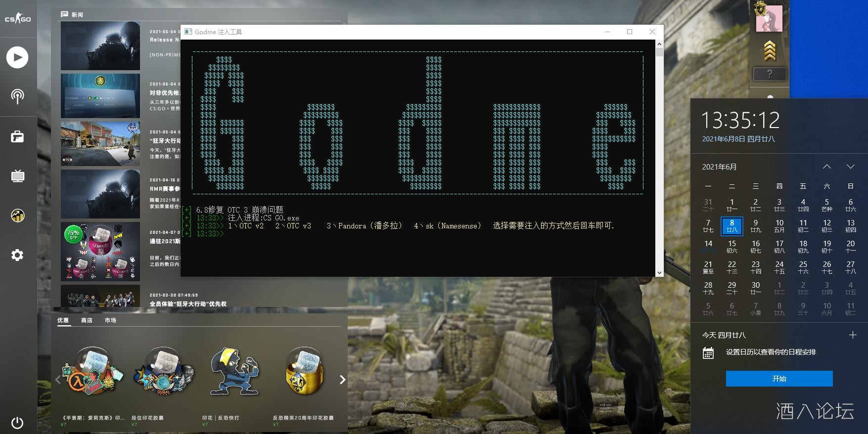Select June 25 on the calendar
The height and width of the screenshot is (434, 868).
click(x=803, y=267)
